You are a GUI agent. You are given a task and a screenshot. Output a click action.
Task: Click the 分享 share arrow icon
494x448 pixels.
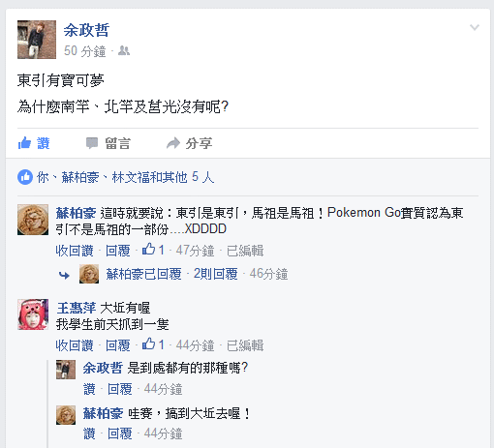(173, 143)
